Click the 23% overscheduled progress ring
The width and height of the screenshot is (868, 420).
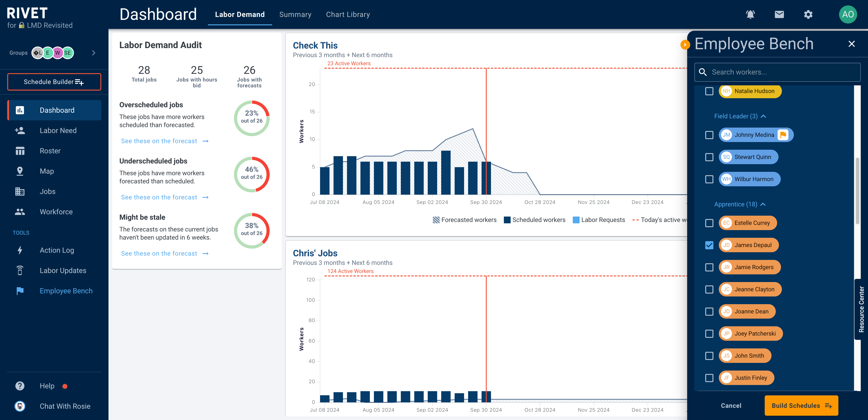[x=252, y=118]
